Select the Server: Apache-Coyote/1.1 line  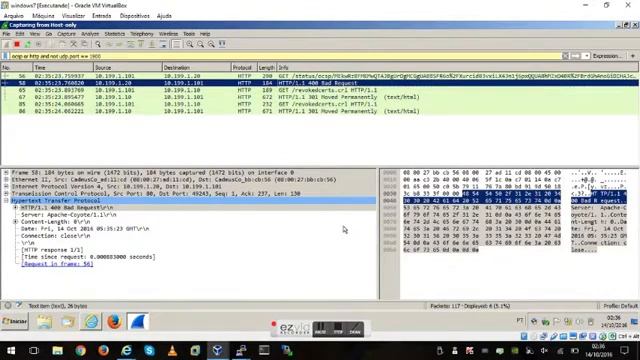pos(69,215)
